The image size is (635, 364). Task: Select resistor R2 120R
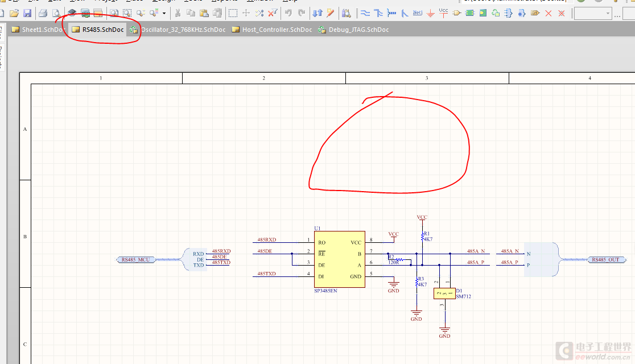click(398, 259)
